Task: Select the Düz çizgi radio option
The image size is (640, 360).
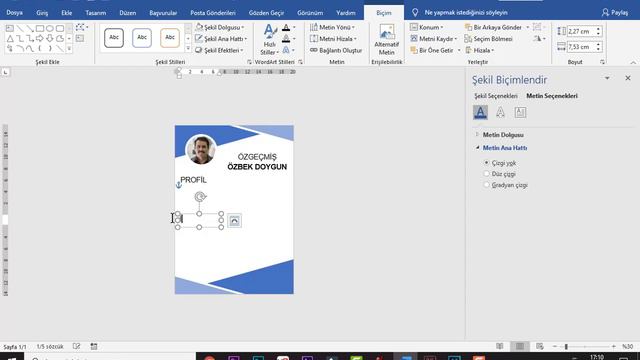Action: coord(487,173)
